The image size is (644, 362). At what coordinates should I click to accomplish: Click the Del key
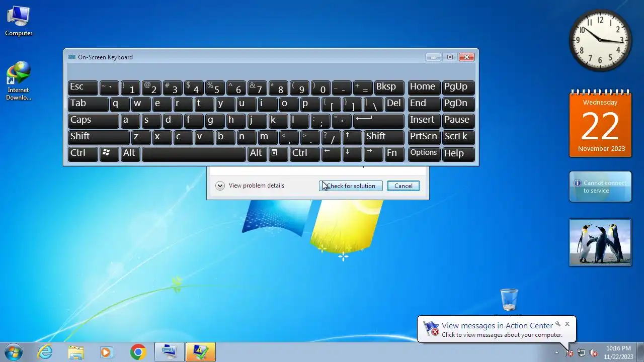point(394,104)
